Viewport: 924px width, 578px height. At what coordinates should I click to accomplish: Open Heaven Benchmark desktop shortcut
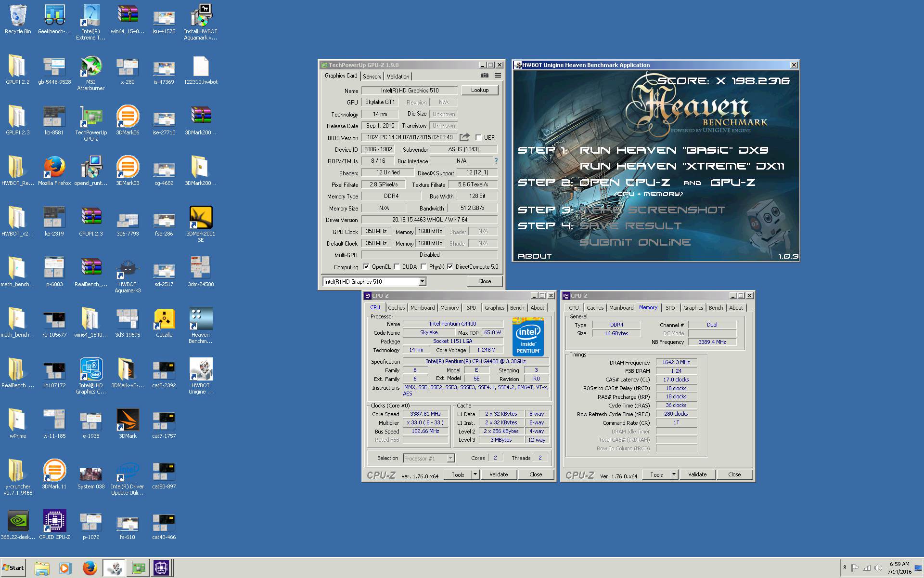tap(201, 326)
